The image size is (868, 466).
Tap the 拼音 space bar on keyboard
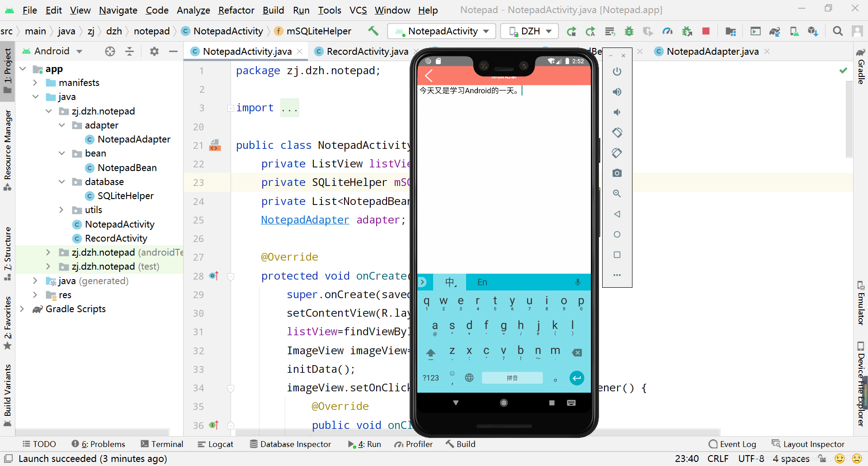512,378
